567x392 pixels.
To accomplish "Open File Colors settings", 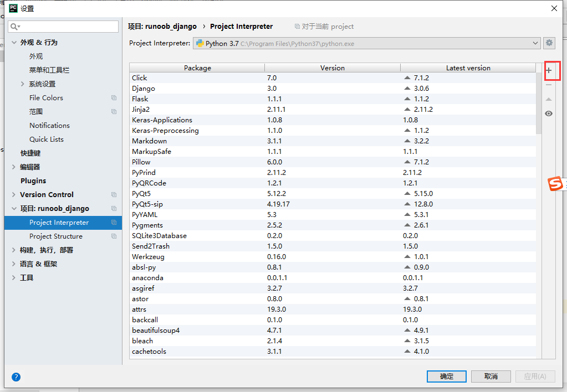I will point(47,98).
